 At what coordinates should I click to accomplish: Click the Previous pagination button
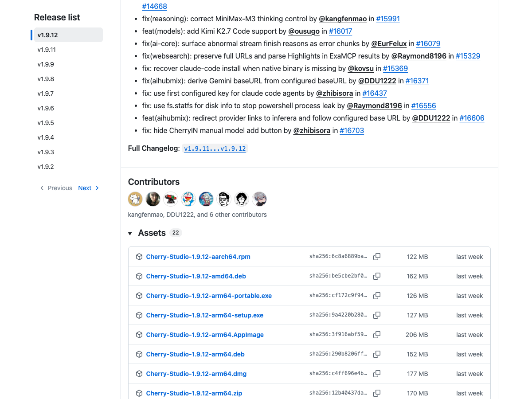(56, 188)
